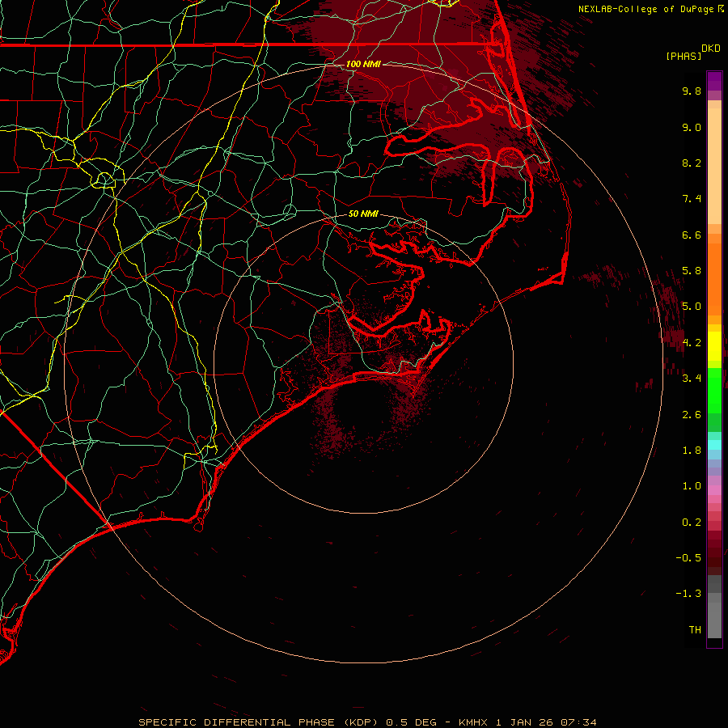Click the 4.2 colorbar value
This screenshot has height=728, width=728.
coord(692,343)
